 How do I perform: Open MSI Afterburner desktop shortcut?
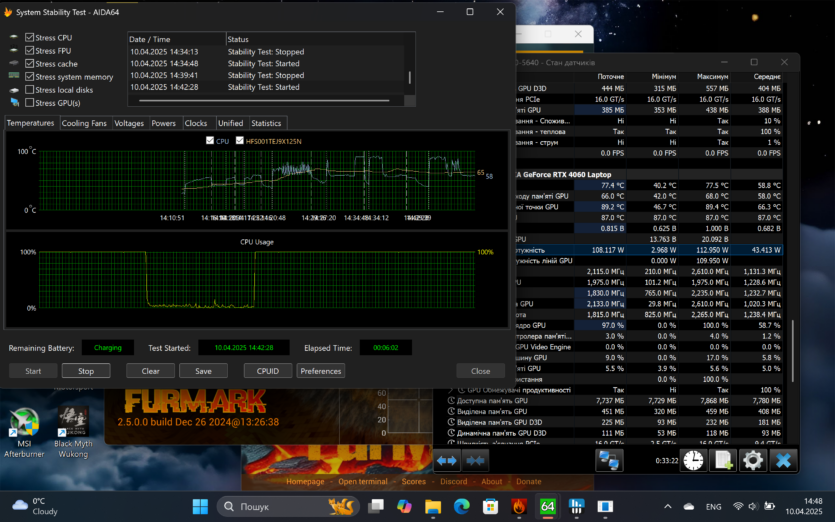coord(24,433)
